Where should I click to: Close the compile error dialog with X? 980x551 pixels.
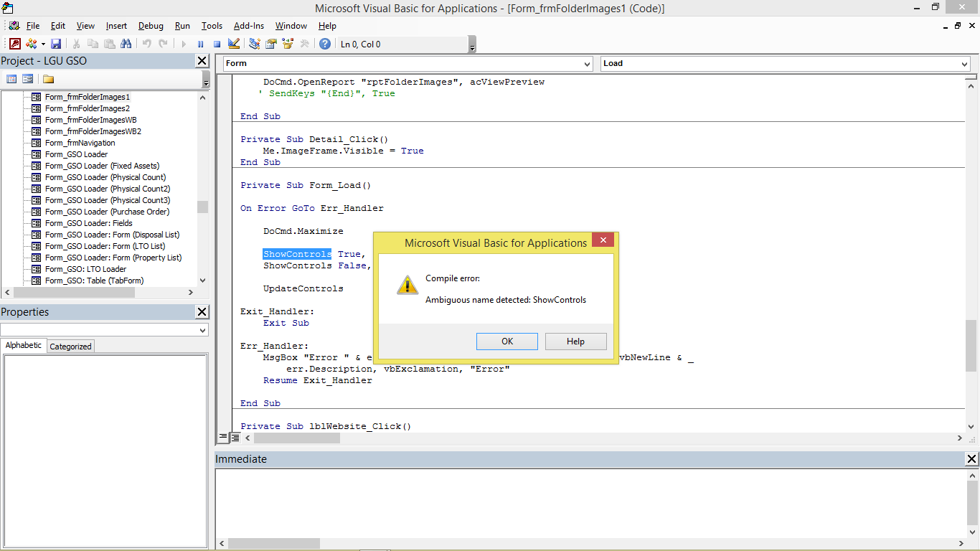click(603, 240)
